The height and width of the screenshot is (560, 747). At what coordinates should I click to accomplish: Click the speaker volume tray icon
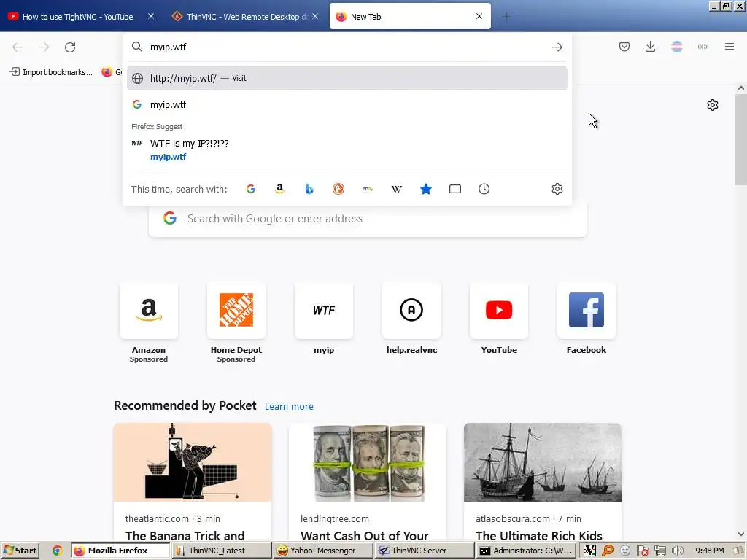pyautogui.click(x=677, y=551)
